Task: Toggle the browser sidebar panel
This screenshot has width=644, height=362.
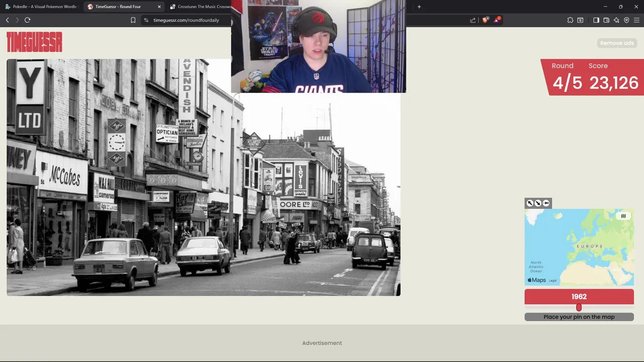Action: (x=596, y=20)
